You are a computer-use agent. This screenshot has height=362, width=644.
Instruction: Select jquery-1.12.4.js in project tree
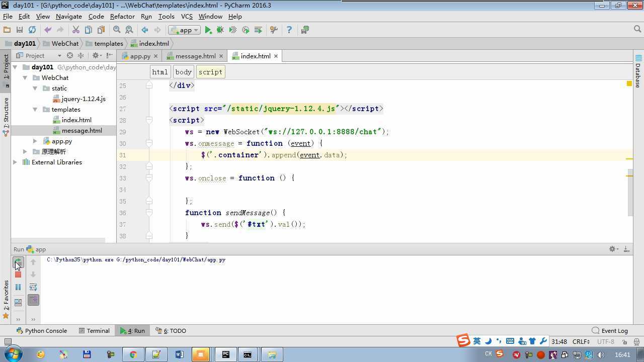[x=79, y=99]
